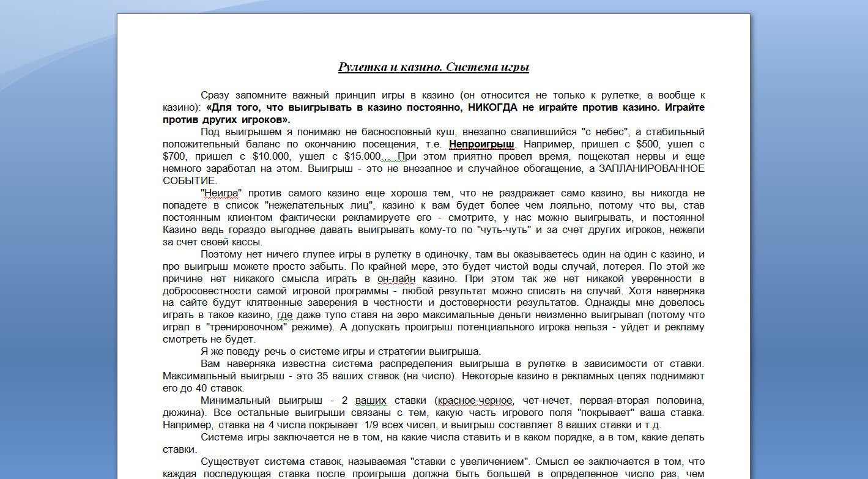
Task: Click the word "ЗАПЛАНИРОВАННОЕ"
Action: 652,169
